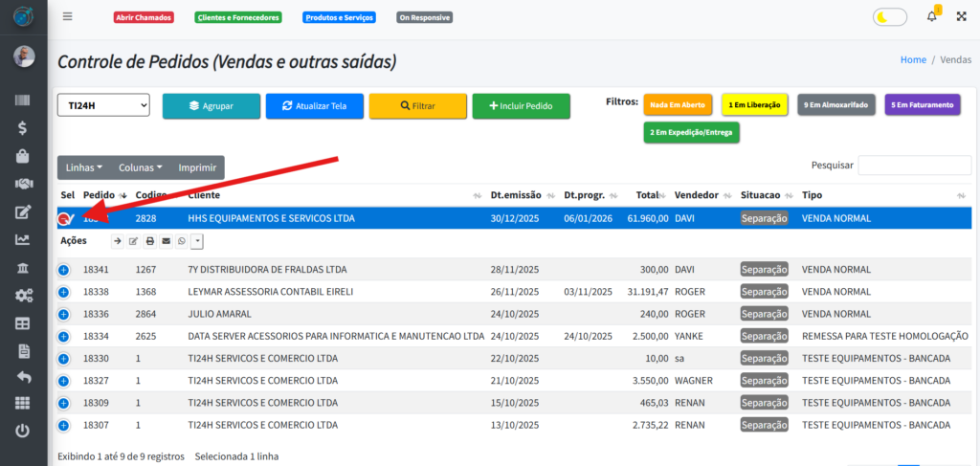Open the notifications bell
This screenshot has height=466, width=980.
click(x=931, y=17)
